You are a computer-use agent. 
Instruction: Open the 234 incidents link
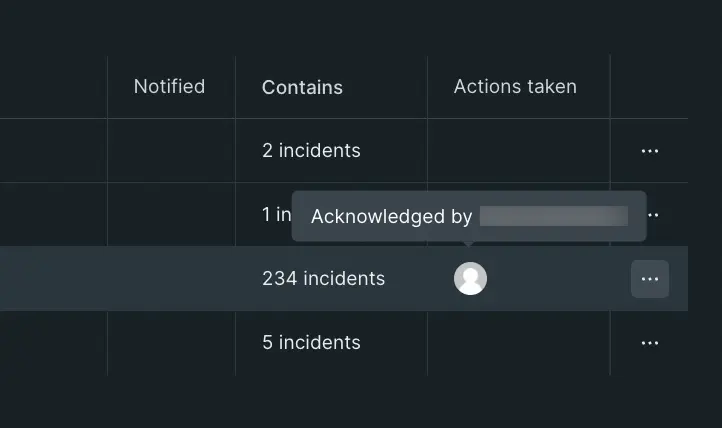[323, 278]
